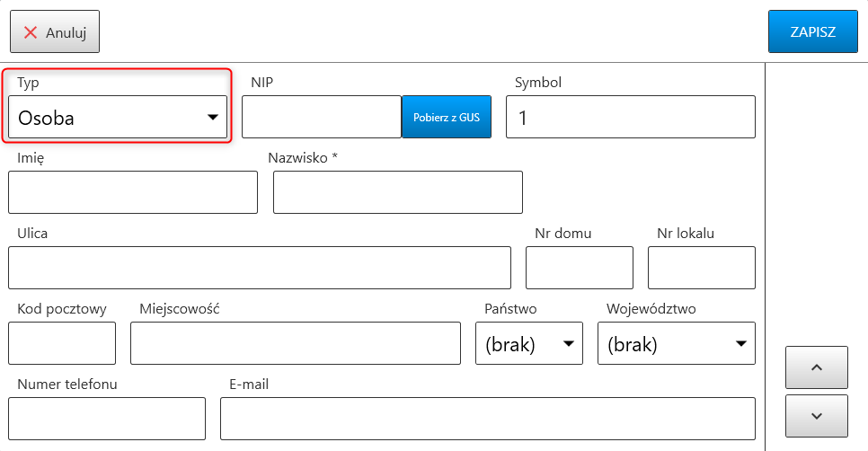Click the Miejscowość city field
Screen dimensions: 868x451
click(x=296, y=343)
